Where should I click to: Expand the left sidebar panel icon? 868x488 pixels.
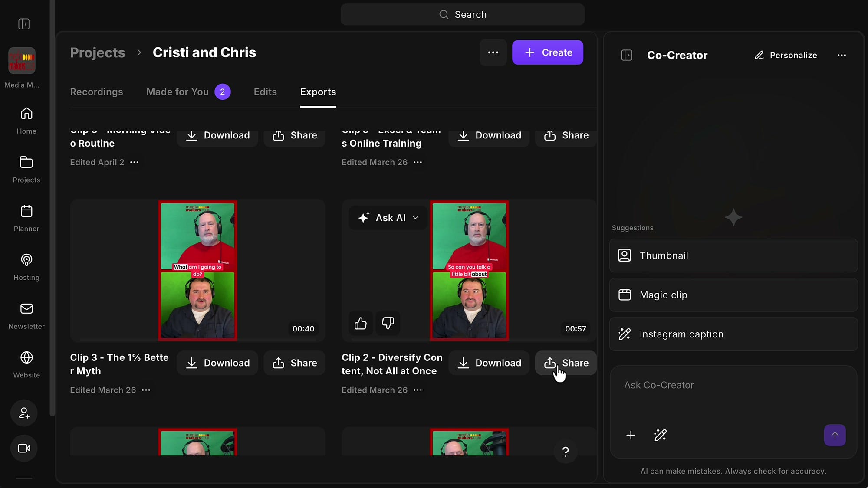pyautogui.click(x=24, y=24)
